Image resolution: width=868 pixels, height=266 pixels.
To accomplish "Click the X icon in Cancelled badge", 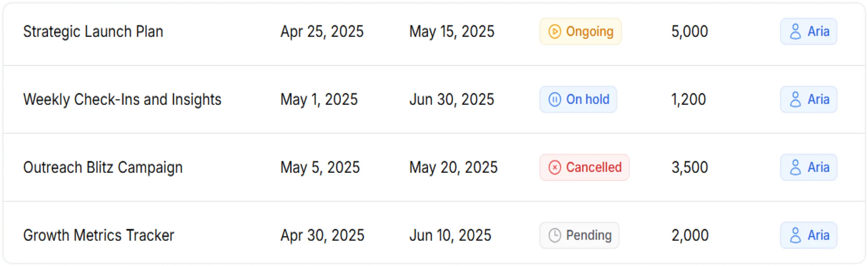I will pyautogui.click(x=554, y=168).
